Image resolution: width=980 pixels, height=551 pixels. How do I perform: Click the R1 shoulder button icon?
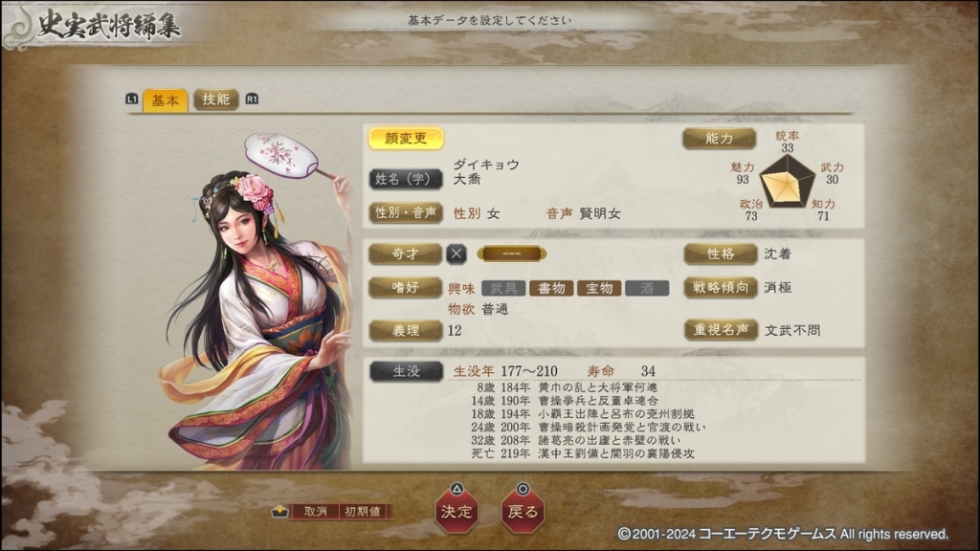(252, 99)
